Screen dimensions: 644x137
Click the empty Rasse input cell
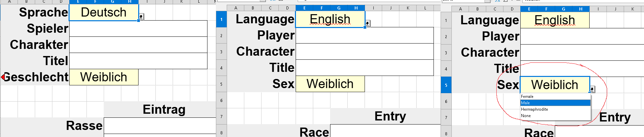159,126
